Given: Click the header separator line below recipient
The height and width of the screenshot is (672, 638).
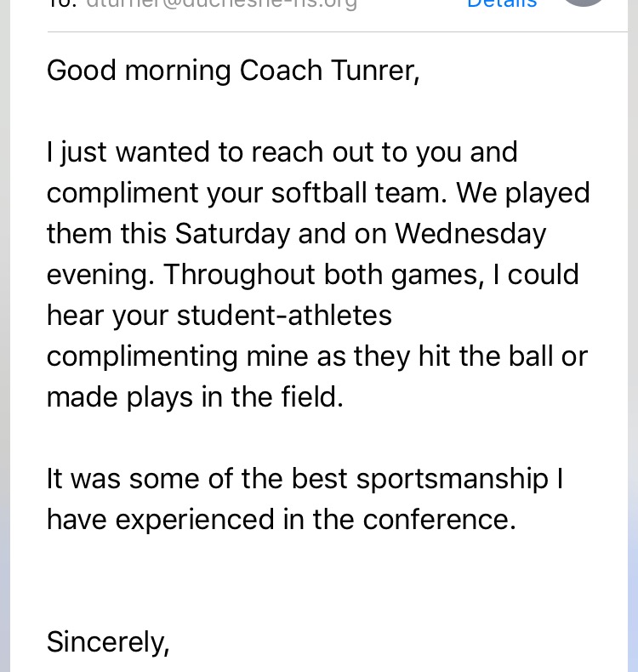Looking at the screenshot, I should click(x=337, y=31).
